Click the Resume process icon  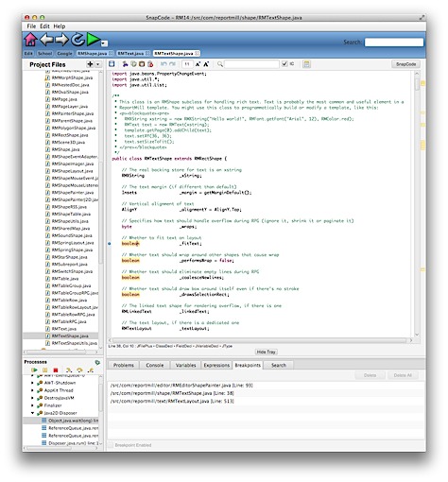34,370
